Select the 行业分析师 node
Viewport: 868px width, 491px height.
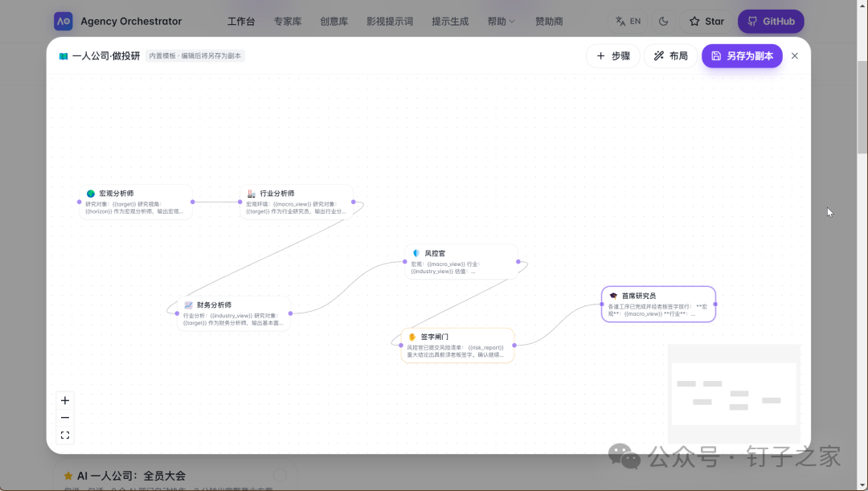click(296, 202)
